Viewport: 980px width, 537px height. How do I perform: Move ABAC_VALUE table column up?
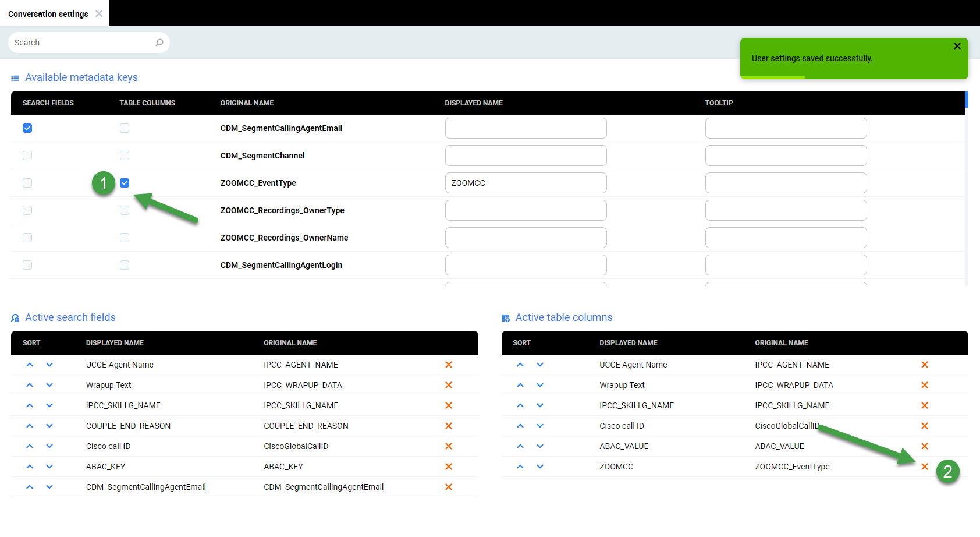520,446
